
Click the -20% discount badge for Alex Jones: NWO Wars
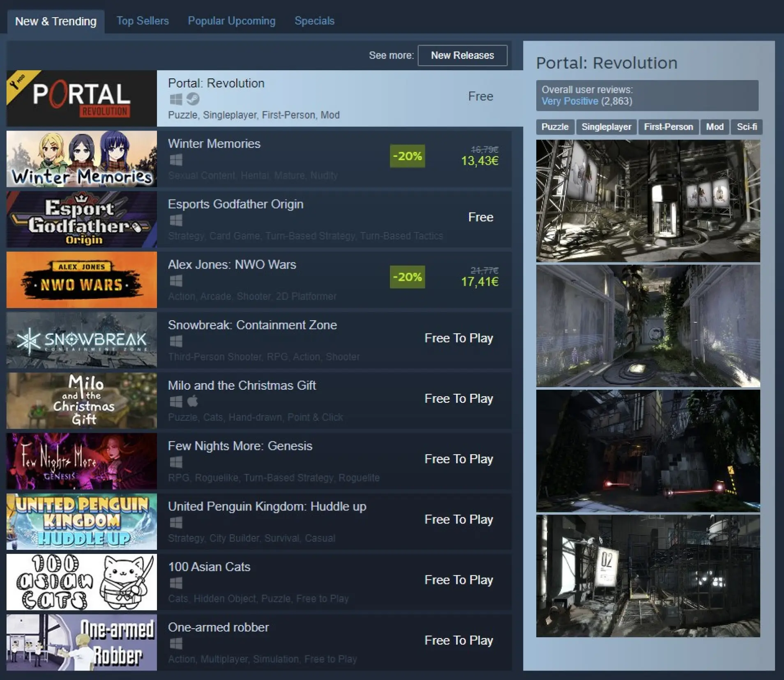[x=407, y=277]
